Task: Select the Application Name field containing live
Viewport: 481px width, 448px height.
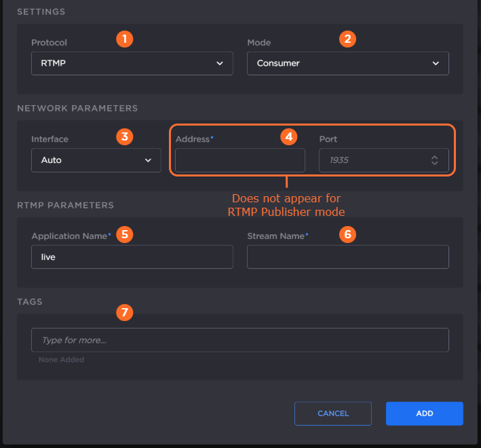Action: pos(132,257)
